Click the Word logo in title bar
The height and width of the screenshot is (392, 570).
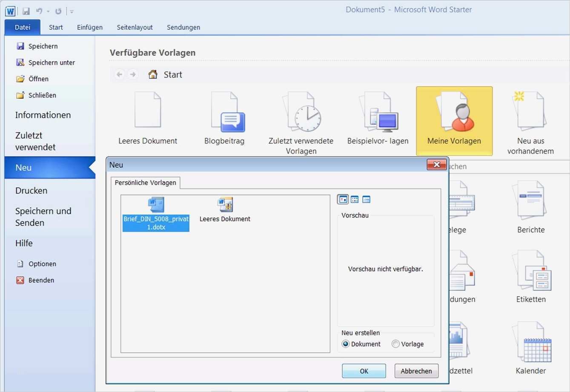(10, 11)
